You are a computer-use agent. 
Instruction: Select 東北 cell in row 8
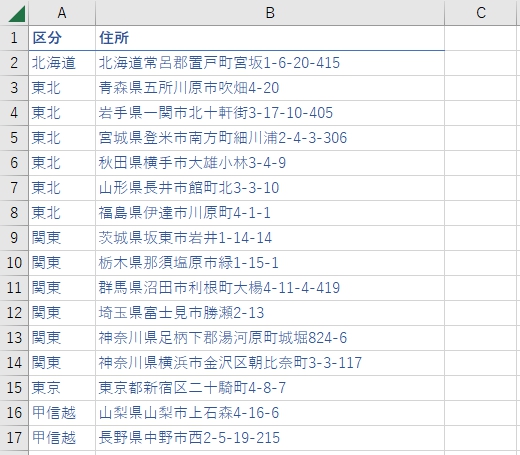62,213
